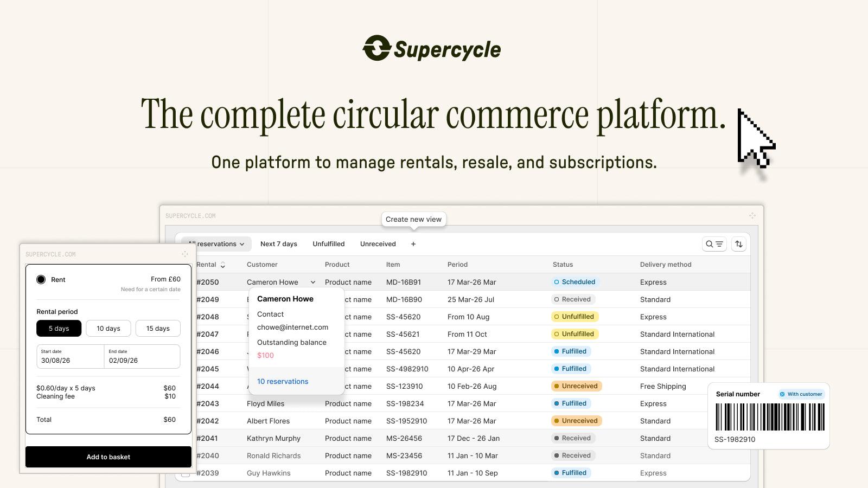Click the Unreceived status badge on order #2044
This screenshot has height=488, width=868.
[x=577, y=386]
